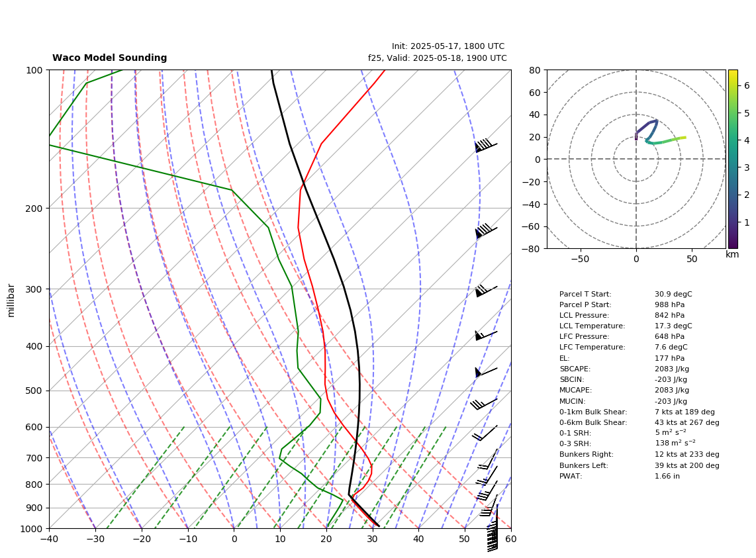Click the value "39 kts at 200 deg"
Viewport: 756px width, 558px height.
(x=686, y=465)
